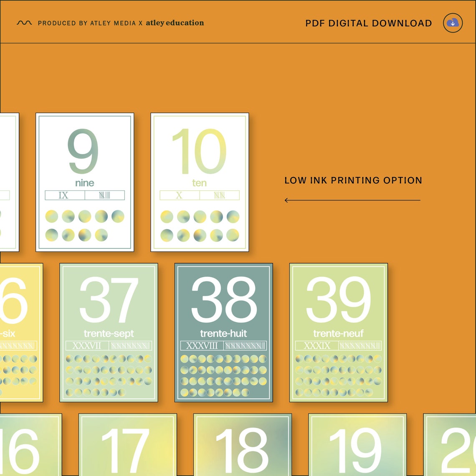Expand the trente-huit flashcard

click(224, 332)
